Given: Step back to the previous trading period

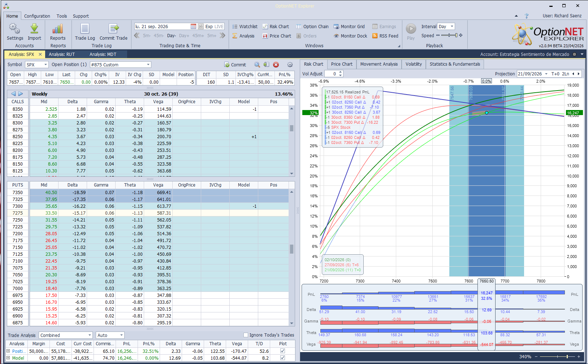Looking at the screenshot, I should [x=137, y=35].
